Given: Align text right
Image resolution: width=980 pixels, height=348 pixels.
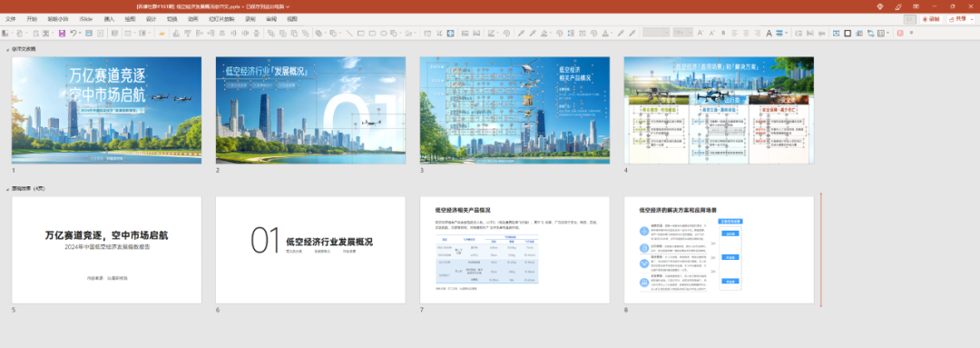Looking at the screenshot, I should point(758,34).
